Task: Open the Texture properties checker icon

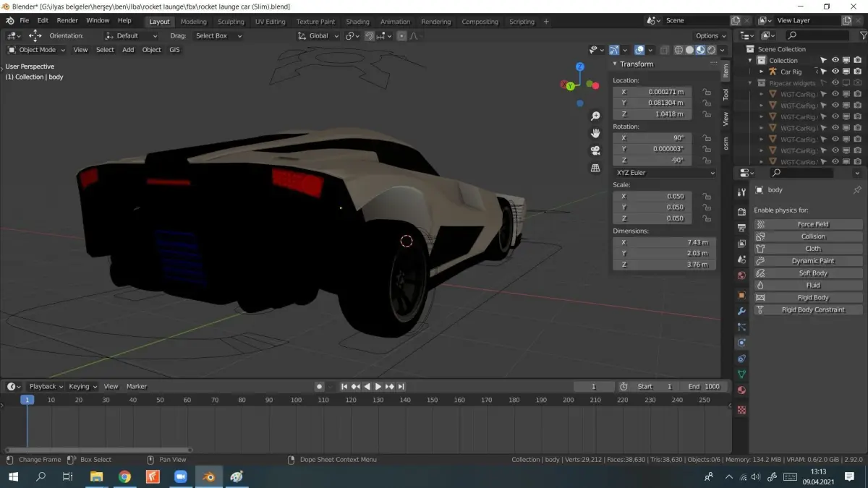Action: (741, 410)
